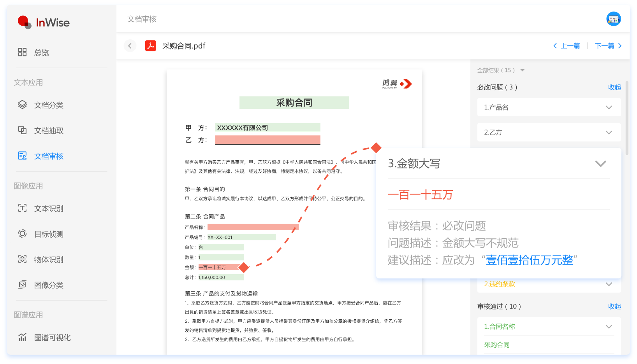Viewport: 637px width, 364px height.
Task: Collapse the 必改问题 section via 收起
Action: (614, 87)
